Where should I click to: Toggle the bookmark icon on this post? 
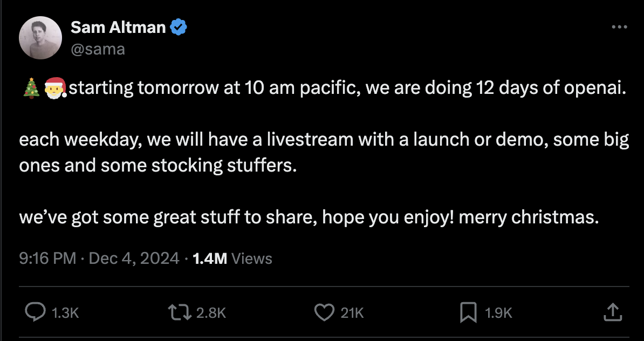point(467,311)
